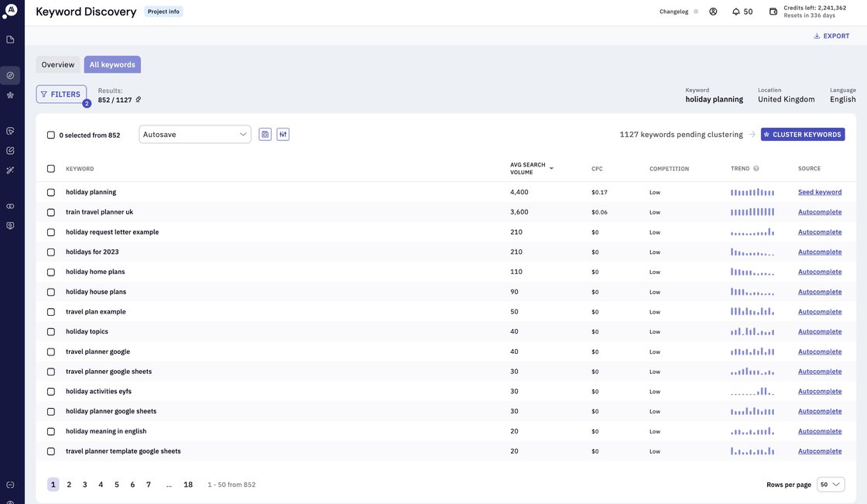Click the trend sparkline for 'holiday activities eyfs'

(x=752, y=391)
